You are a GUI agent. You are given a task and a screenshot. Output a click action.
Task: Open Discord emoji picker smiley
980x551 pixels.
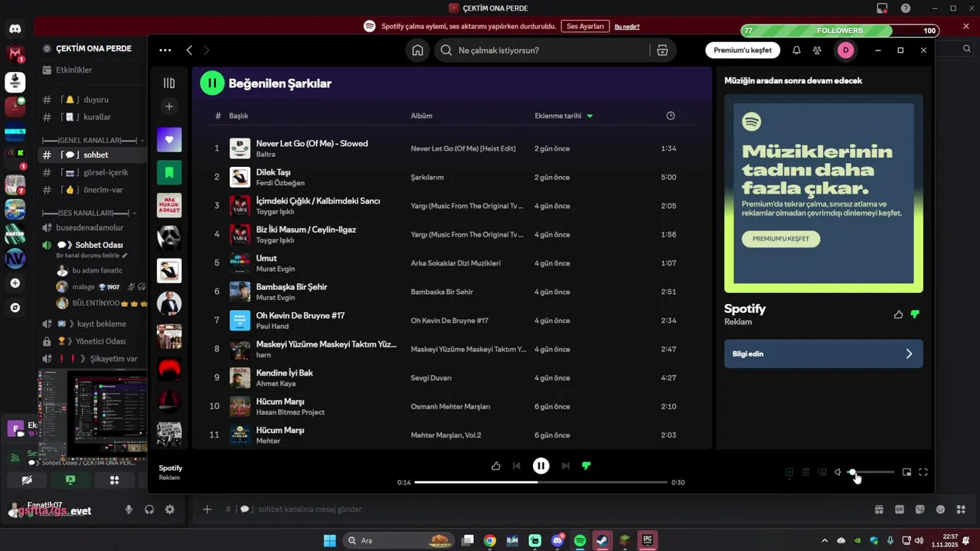click(x=940, y=510)
